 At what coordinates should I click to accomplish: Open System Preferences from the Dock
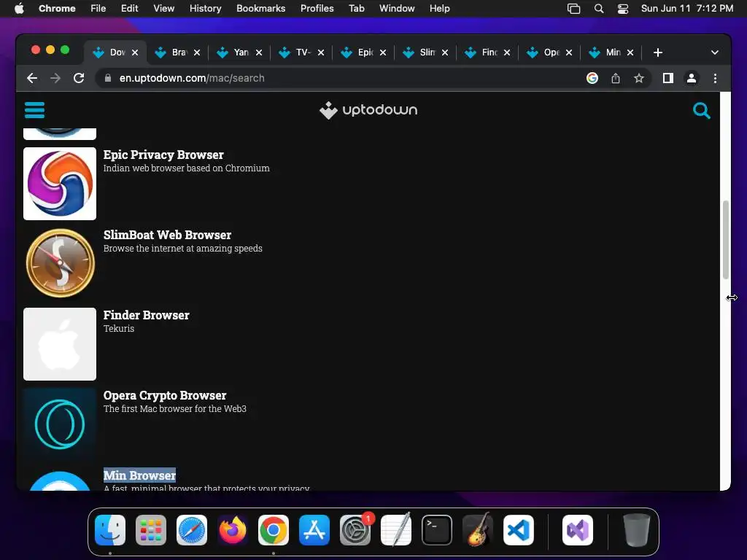355,530
